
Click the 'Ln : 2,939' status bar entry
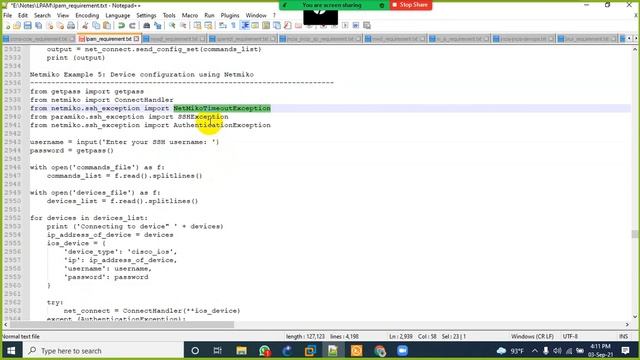401,336
